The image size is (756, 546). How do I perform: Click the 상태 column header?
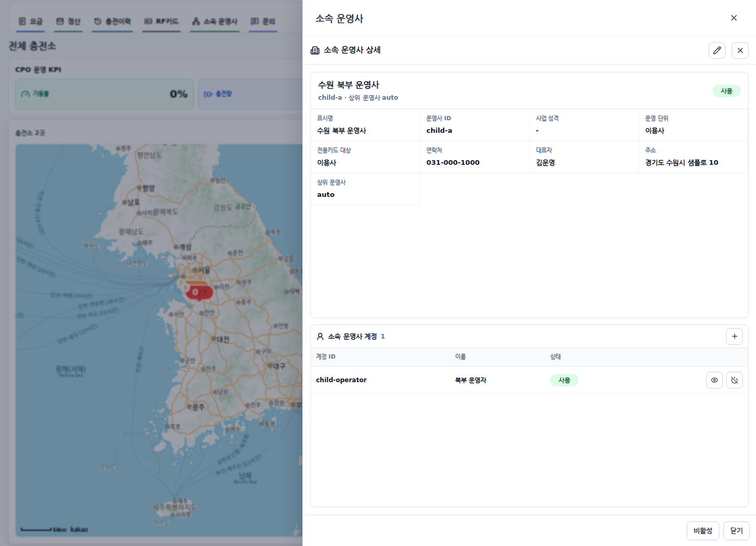click(x=555, y=357)
